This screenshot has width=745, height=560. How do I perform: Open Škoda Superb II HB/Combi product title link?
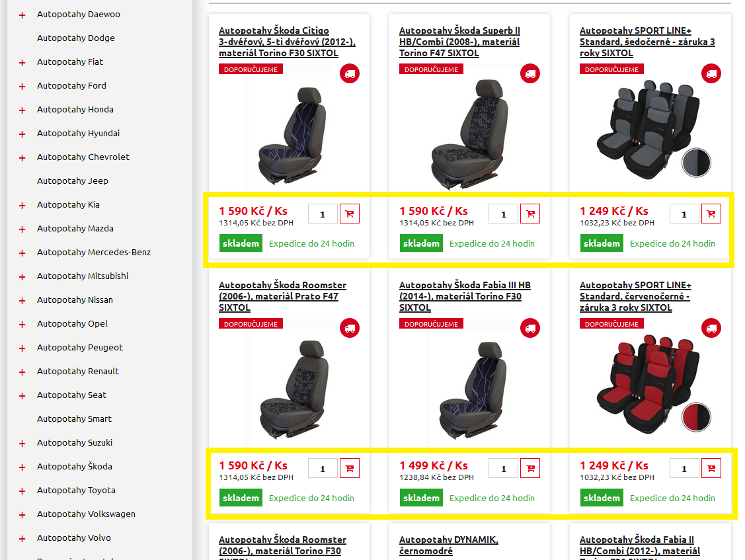[x=459, y=42]
